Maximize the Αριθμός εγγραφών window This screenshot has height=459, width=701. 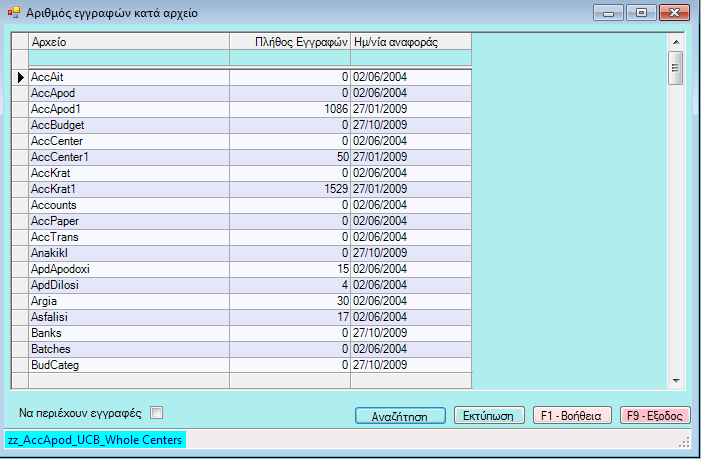pyautogui.click(x=641, y=13)
